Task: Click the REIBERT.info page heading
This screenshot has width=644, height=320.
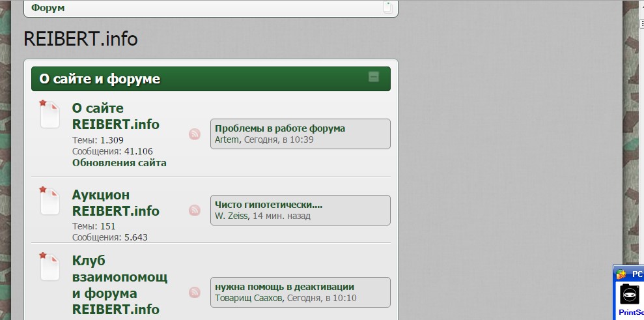Action: click(81, 39)
